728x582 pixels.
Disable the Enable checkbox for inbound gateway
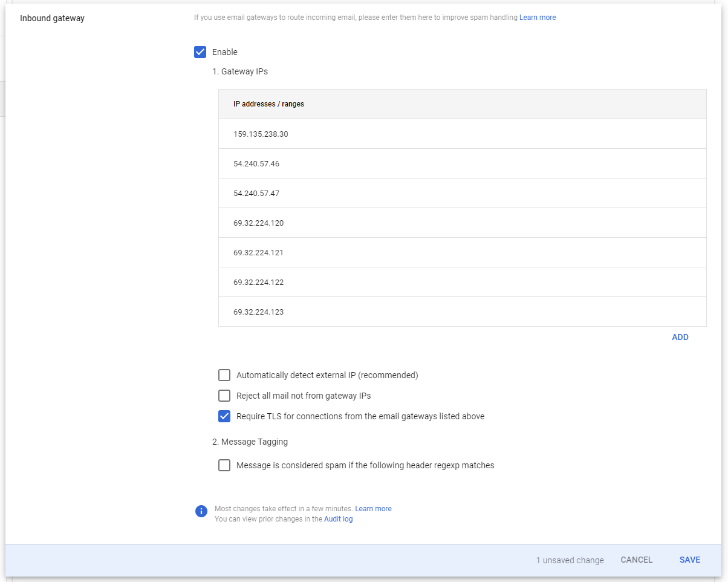point(200,52)
